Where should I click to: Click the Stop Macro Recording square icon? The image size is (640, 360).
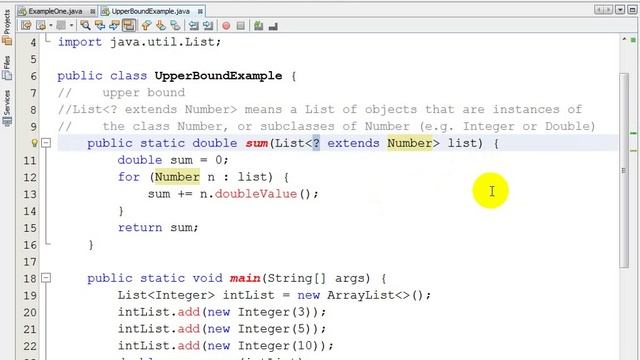(241, 26)
